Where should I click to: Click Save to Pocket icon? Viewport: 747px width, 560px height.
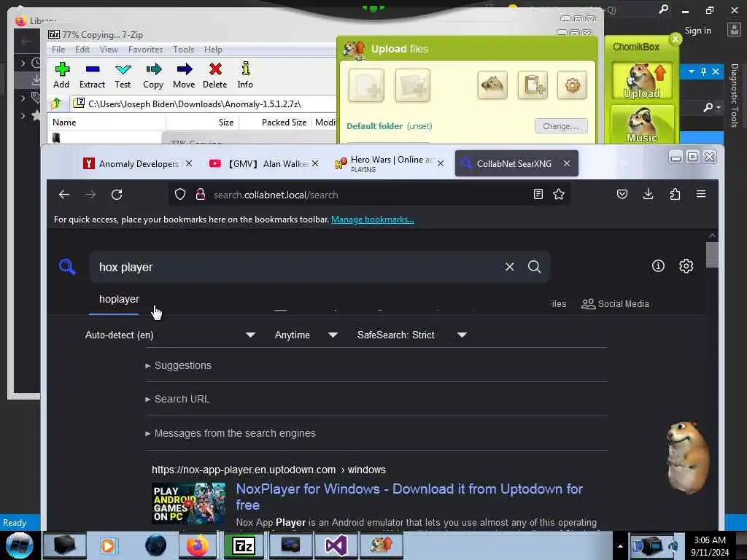(622, 194)
